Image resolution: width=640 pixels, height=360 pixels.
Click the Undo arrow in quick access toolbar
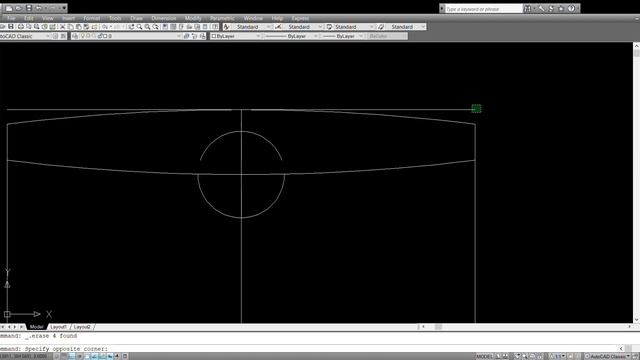[38, 8]
